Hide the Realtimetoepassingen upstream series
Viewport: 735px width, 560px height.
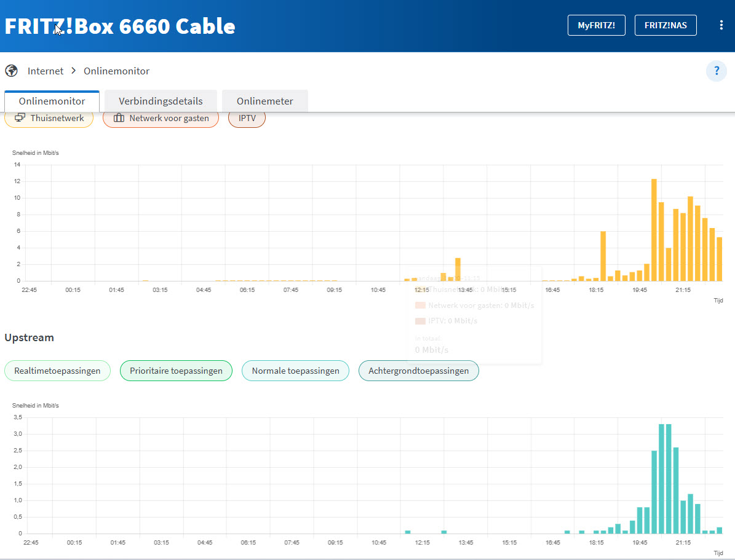pos(57,371)
